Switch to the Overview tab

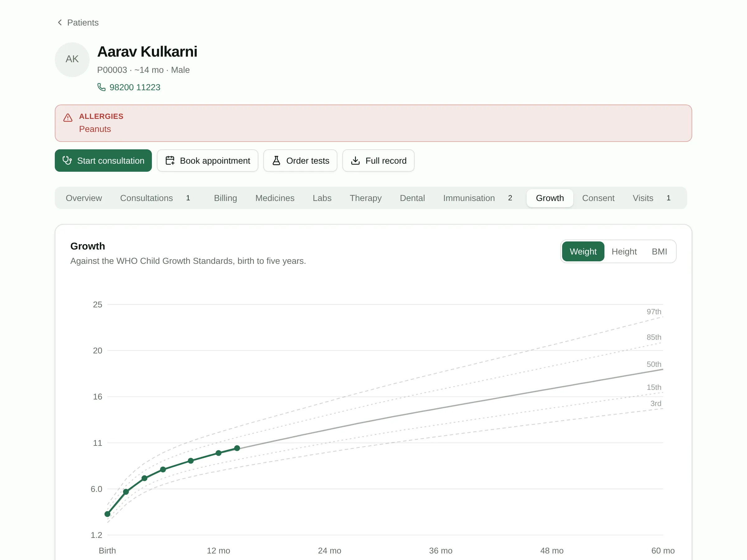pyautogui.click(x=84, y=198)
